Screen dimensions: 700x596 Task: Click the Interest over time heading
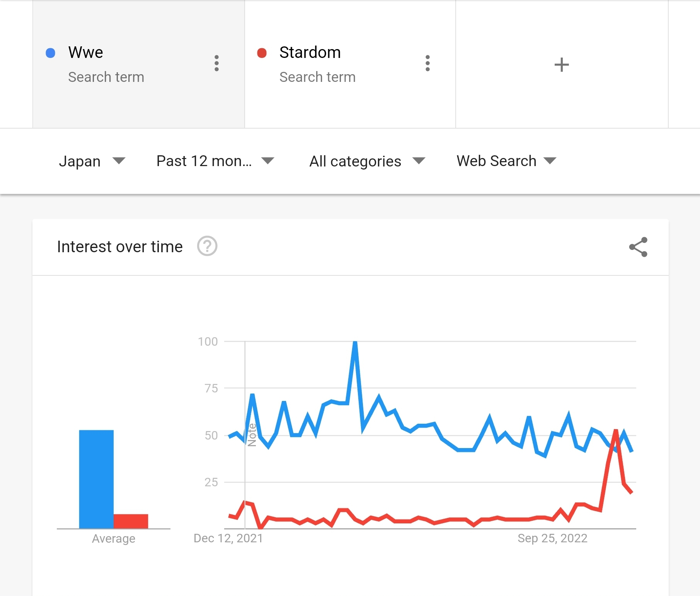[x=120, y=247]
